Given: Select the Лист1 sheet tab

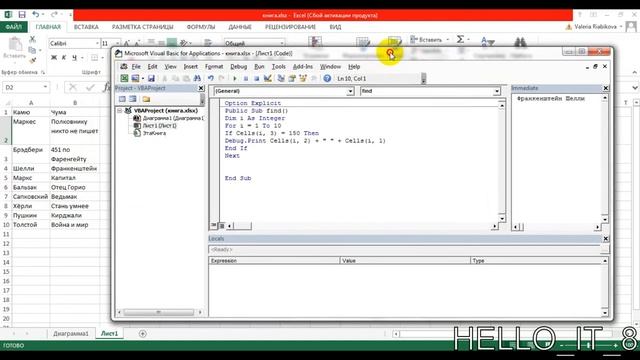Looking at the screenshot, I should pos(109,333).
